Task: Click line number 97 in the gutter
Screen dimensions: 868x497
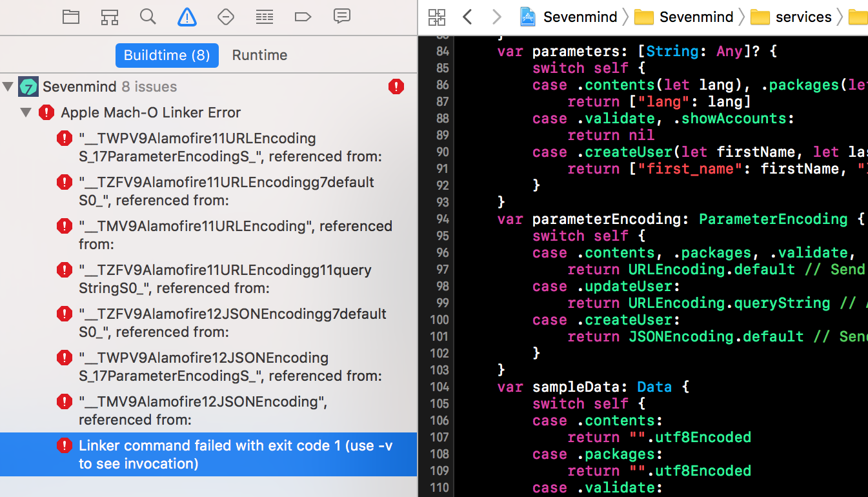Action: (x=441, y=269)
